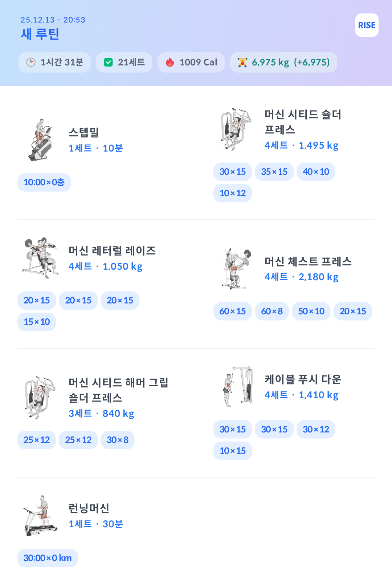
Task: Select the 60×8 chest press set
Action: [x=271, y=311]
